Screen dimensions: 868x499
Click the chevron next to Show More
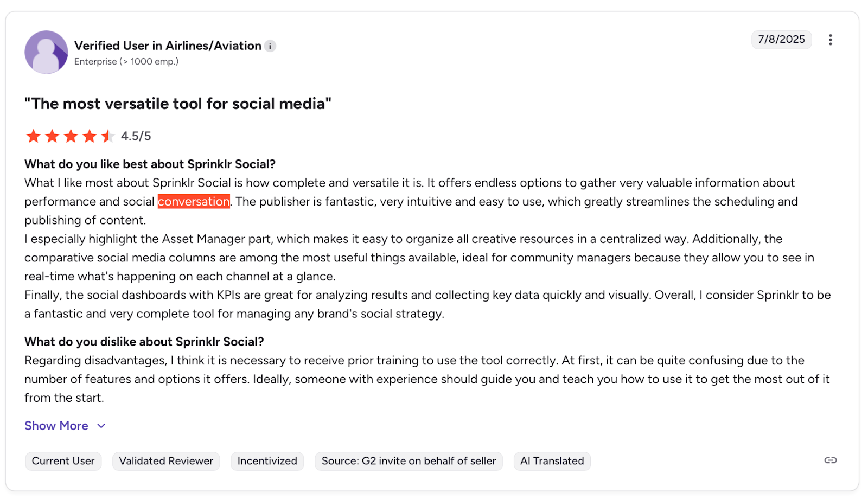pyautogui.click(x=101, y=426)
